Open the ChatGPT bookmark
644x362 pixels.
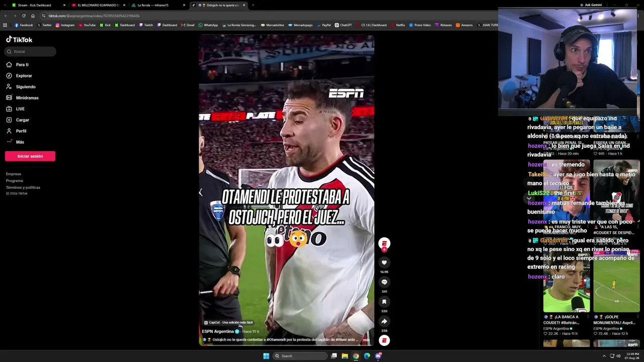[343, 25]
